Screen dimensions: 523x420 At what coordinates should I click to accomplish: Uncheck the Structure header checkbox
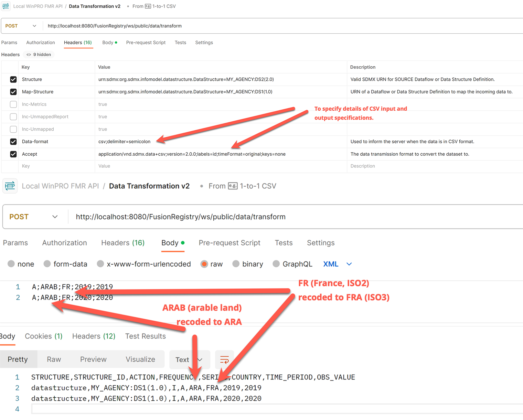(x=13, y=79)
